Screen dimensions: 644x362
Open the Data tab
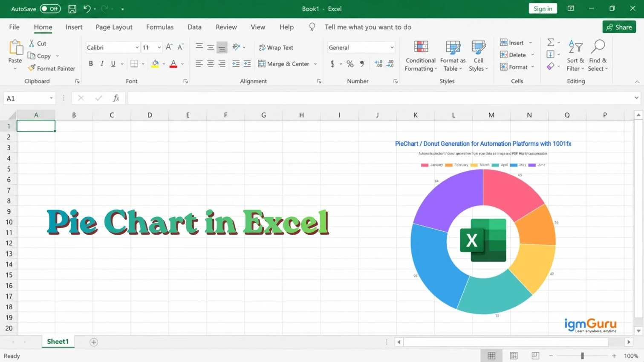tap(194, 27)
